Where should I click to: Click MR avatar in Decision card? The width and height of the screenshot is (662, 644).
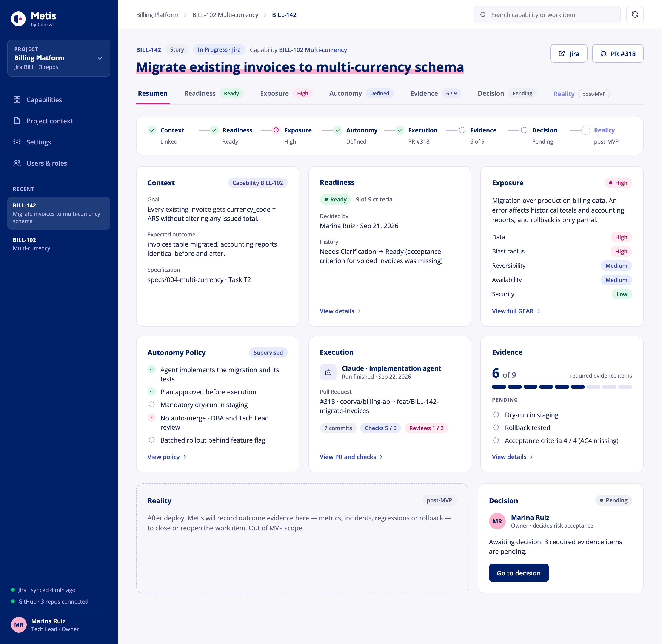(x=497, y=521)
